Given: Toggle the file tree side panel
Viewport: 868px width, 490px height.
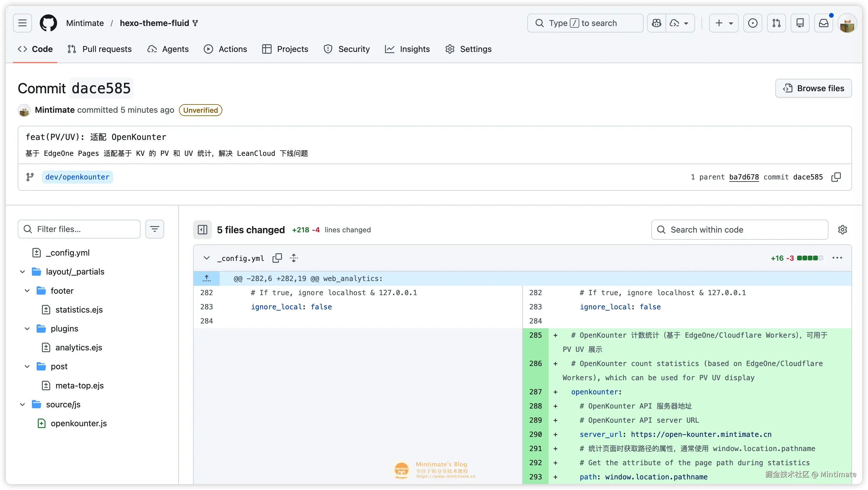Looking at the screenshot, I should [203, 230].
